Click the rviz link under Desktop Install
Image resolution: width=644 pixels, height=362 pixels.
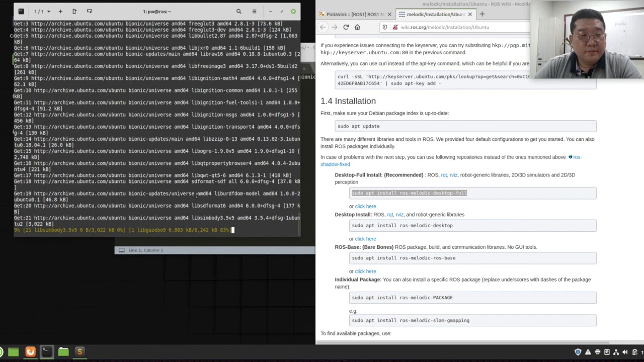point(399,215)
